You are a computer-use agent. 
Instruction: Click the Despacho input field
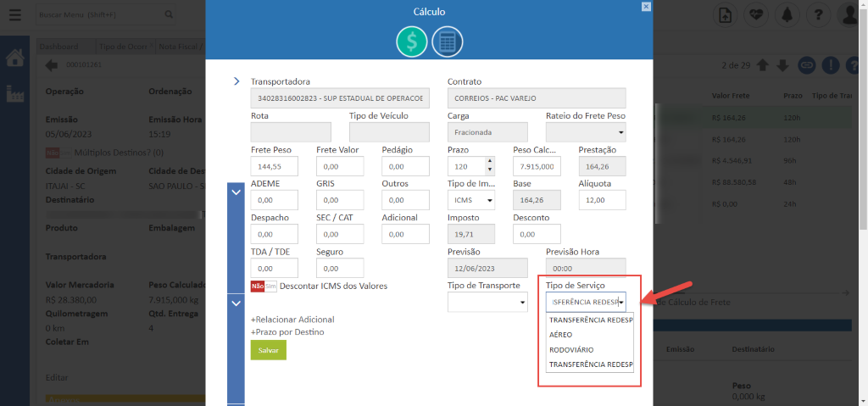275,234
